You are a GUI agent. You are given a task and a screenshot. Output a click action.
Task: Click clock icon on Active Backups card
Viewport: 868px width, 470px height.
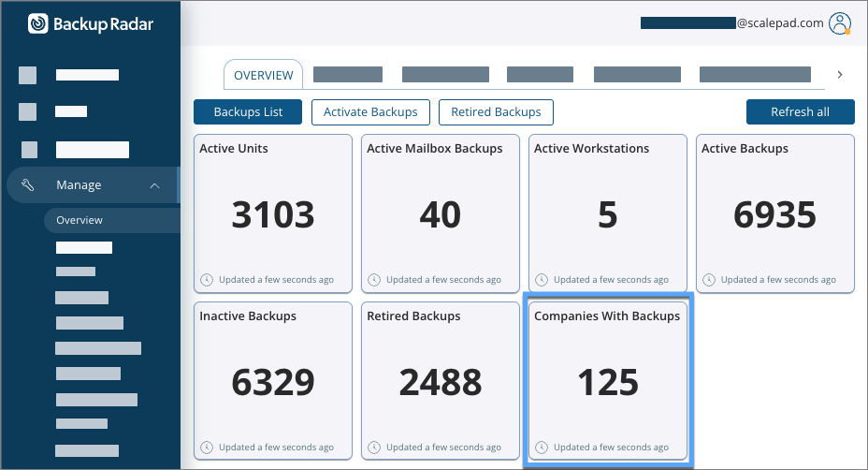pyautogui.click(x=709, y=280)
